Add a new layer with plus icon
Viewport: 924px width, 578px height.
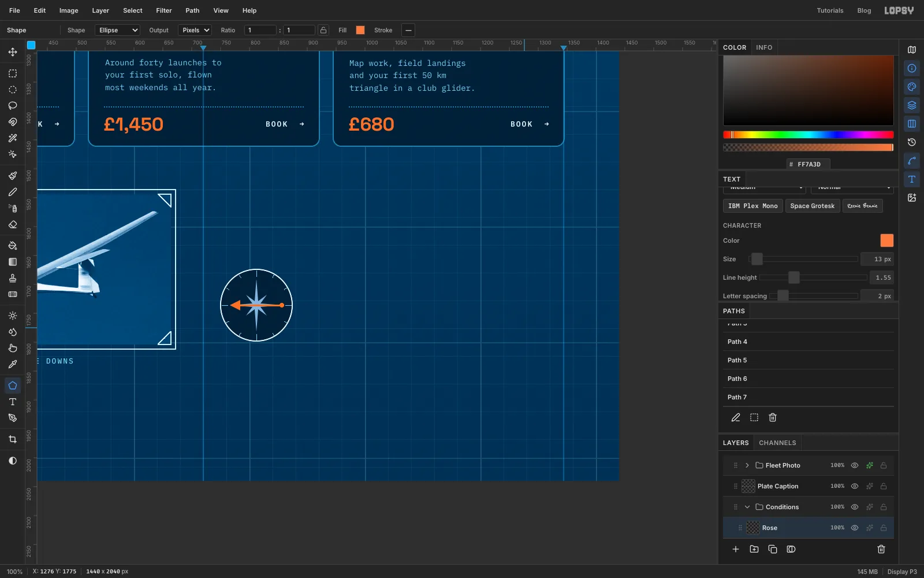(x=736, y=549)
